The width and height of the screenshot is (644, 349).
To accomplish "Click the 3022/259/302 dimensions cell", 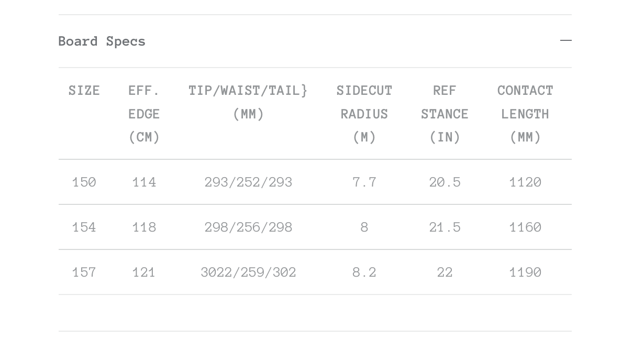I will pyautogui.click(x=248, y=272).
